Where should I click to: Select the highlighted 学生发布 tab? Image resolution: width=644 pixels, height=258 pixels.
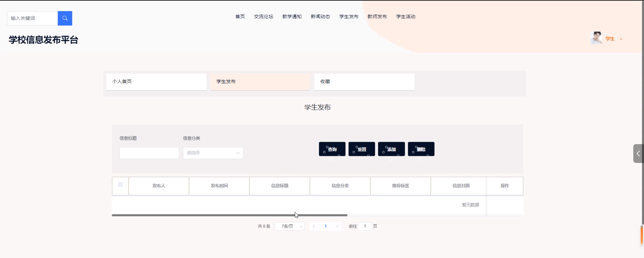pyautogui.click(x=260, y=82)
